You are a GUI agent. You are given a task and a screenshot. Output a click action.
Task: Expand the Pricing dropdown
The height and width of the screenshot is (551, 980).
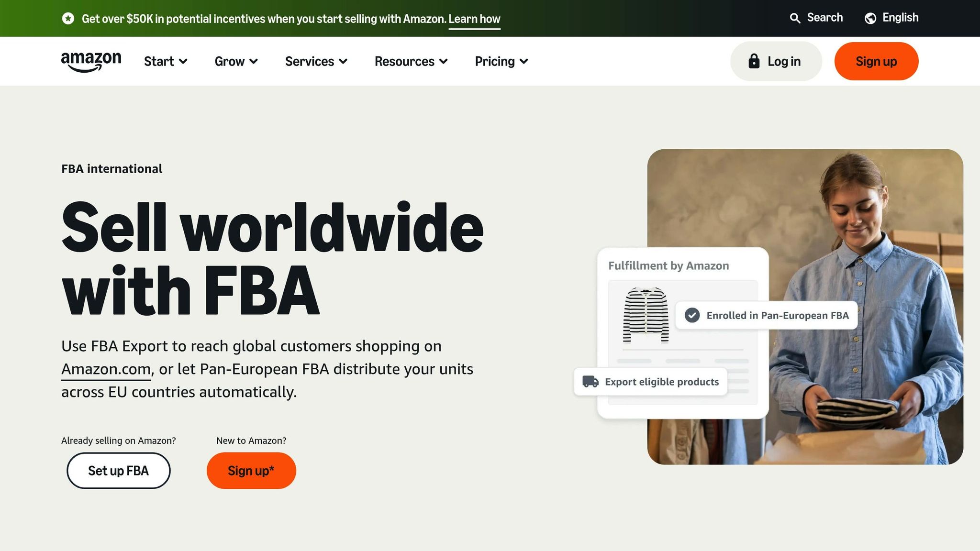(501, 61)
